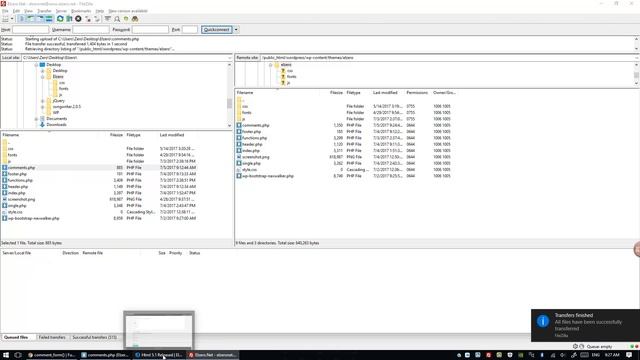
Task: Refresh file and folder lists
Action: pyautogui.click(x=60, y=19)
